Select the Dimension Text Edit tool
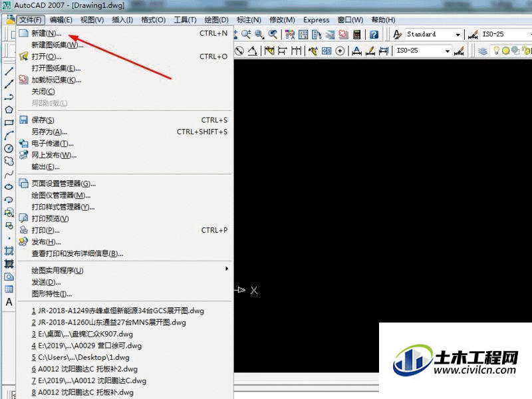Screen dimensions: 532x399 370,51
